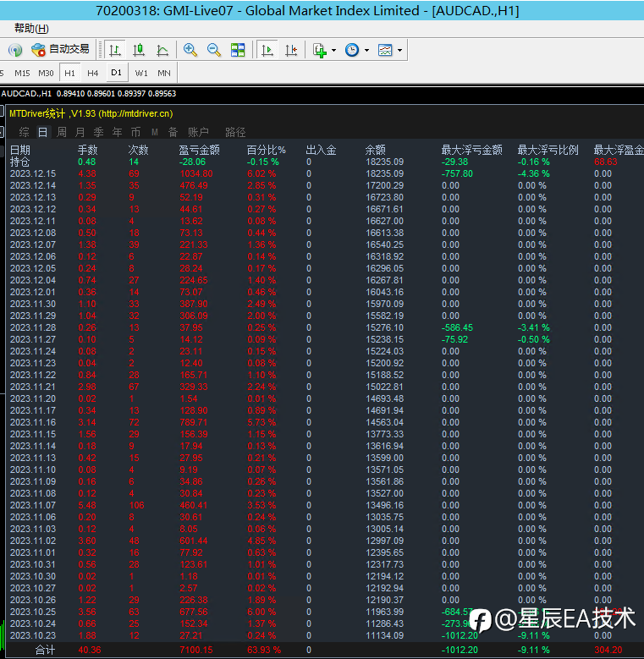Open the 日 daily statistics tab
644x659 pixels.
click(x=43, y=132)
